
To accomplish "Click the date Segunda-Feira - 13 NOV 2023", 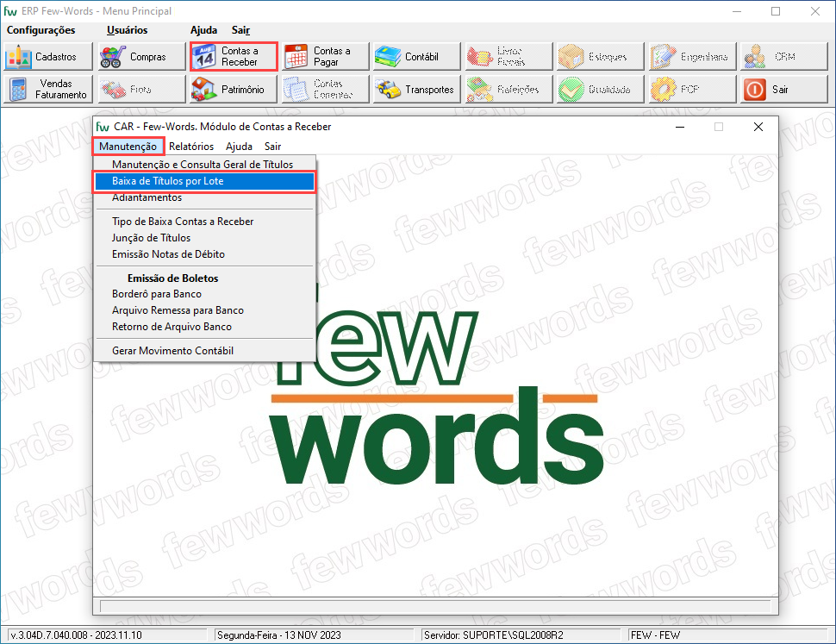I will tap(279, 635).
